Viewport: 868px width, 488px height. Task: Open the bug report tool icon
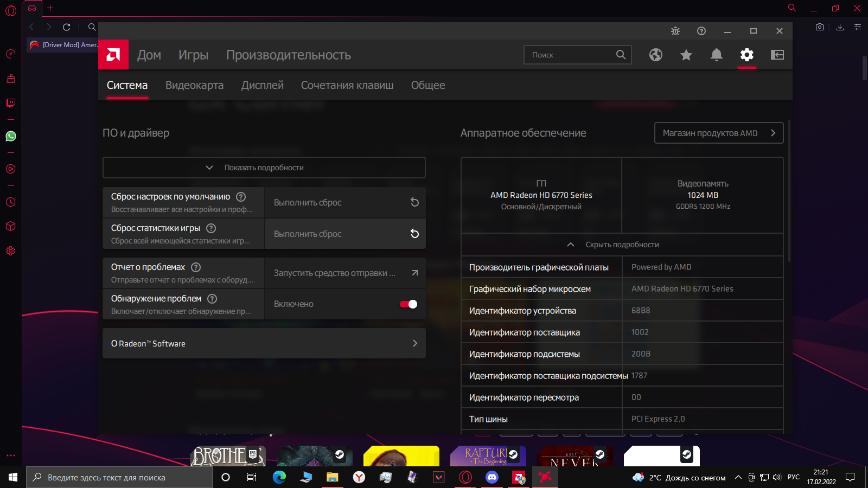tap(675, 31)
